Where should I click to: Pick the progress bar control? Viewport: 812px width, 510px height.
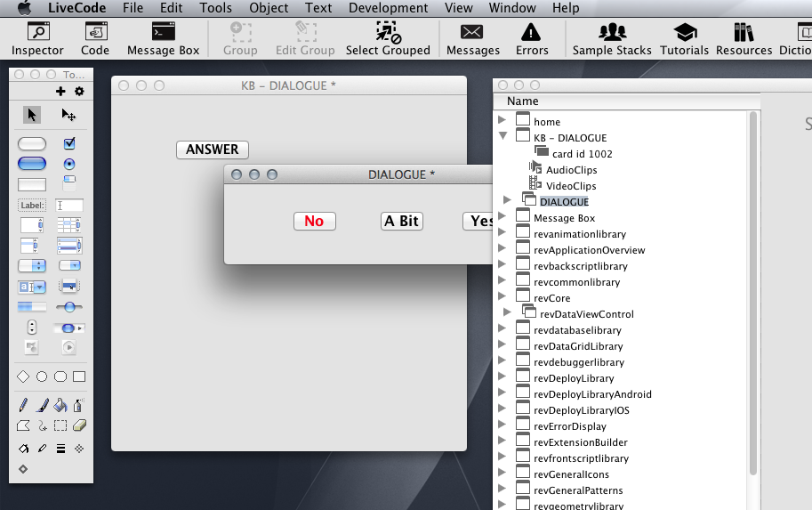pos(32,307)
